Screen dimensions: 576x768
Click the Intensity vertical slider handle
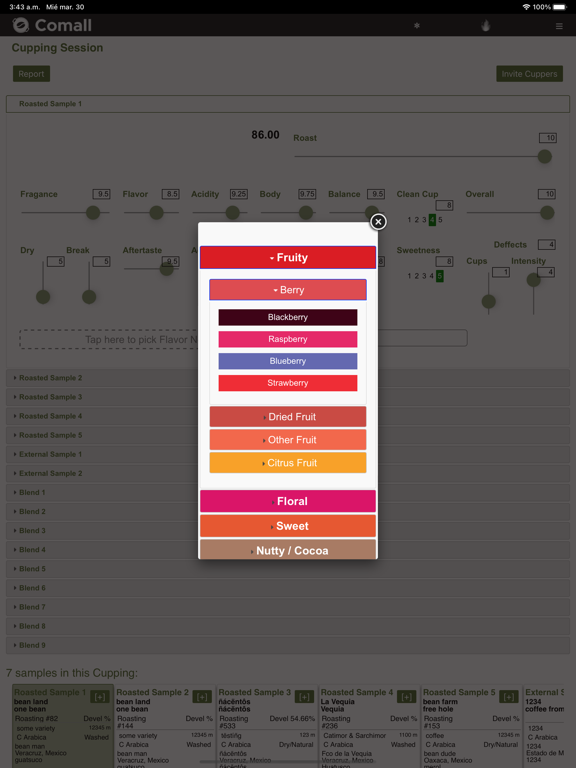click(x=533, y=280)
